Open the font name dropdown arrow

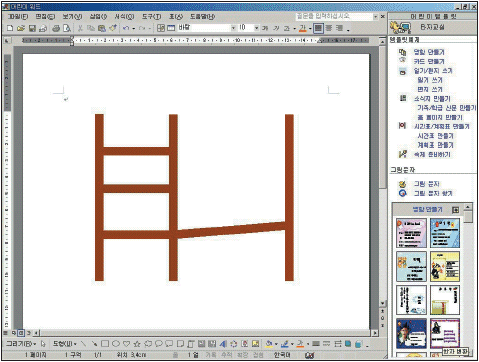[233, 28]
